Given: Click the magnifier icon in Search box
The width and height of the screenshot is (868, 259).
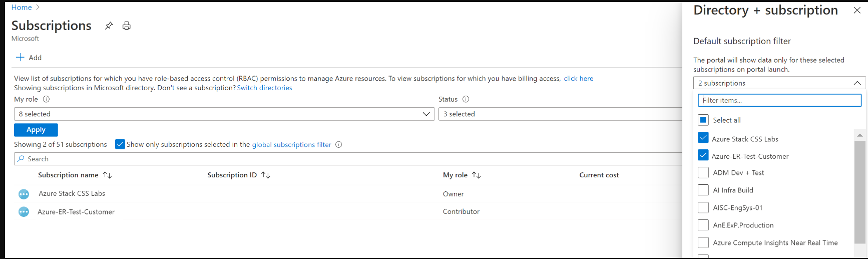Looking at the screenshot, I should point(21,159).
